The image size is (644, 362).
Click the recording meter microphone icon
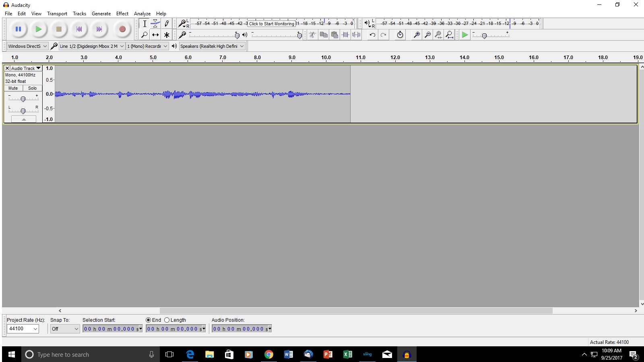click(182, 24)
